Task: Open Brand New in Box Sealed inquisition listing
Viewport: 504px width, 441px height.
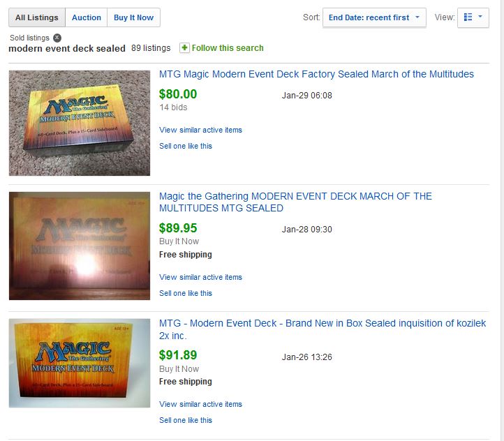Action: [323, 329]
